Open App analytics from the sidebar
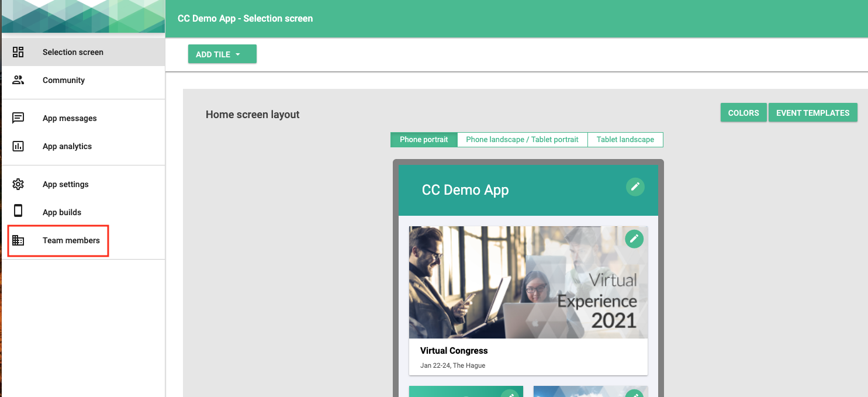Image resolution: width=868 pixels, height=397 pixels. pos(83,146)
